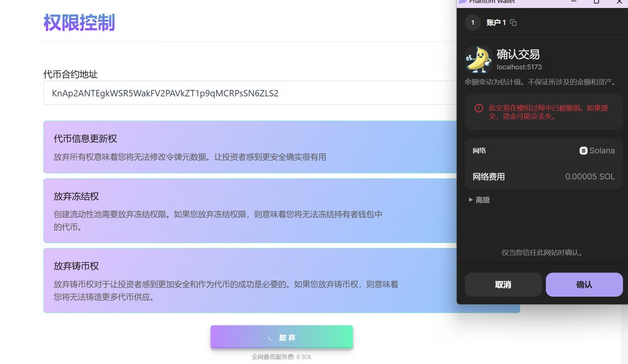Click the red warning circle icon
Viewport: 628px width, 364px height.
(x=479, y=108)
